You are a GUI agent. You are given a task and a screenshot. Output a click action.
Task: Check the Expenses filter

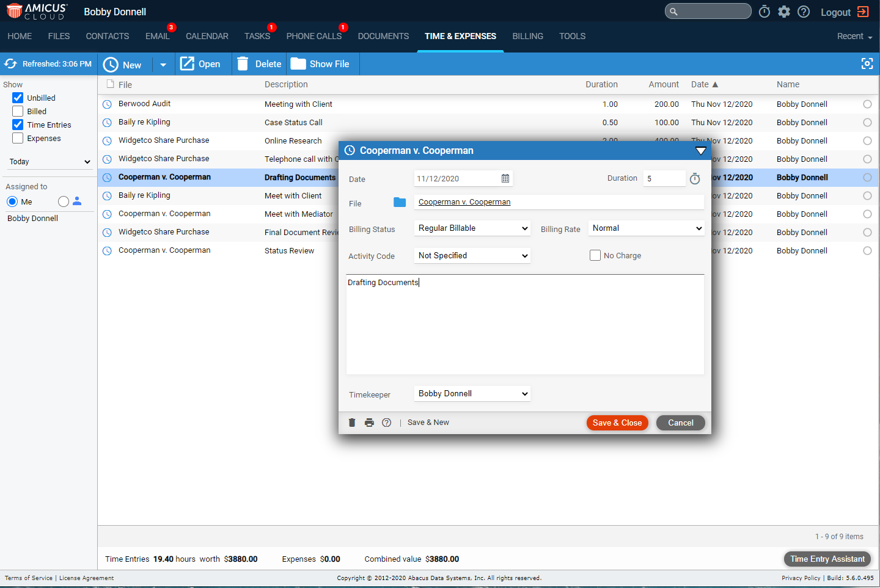pos(18,138)
